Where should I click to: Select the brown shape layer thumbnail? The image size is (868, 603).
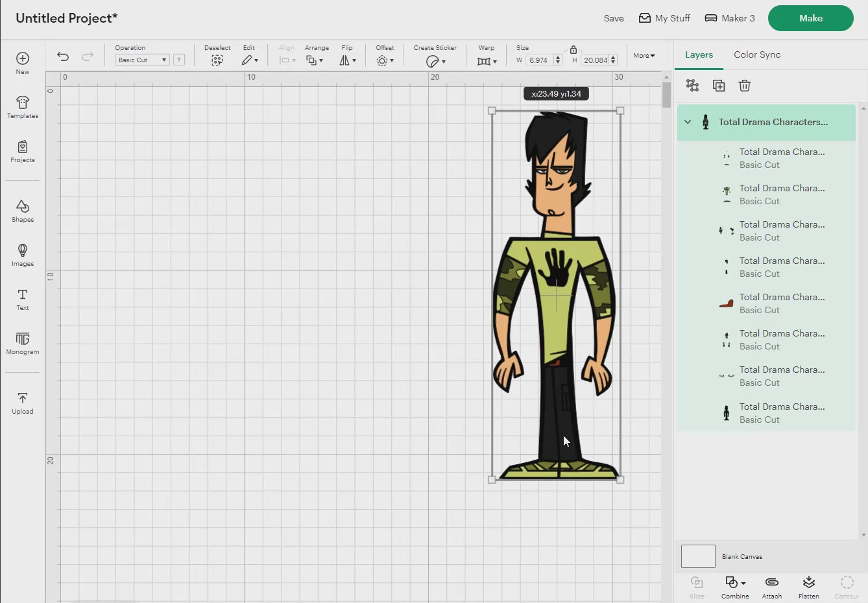(727, 303)
